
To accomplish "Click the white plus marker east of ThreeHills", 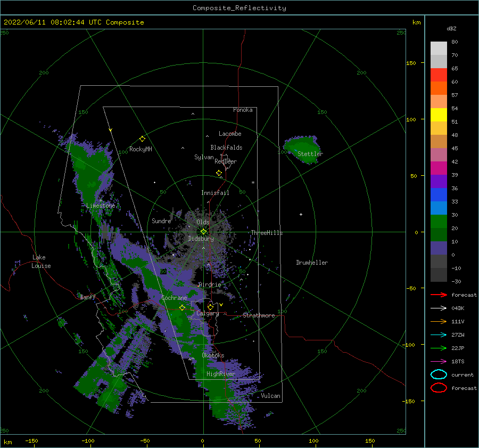I will coord(301,214).
